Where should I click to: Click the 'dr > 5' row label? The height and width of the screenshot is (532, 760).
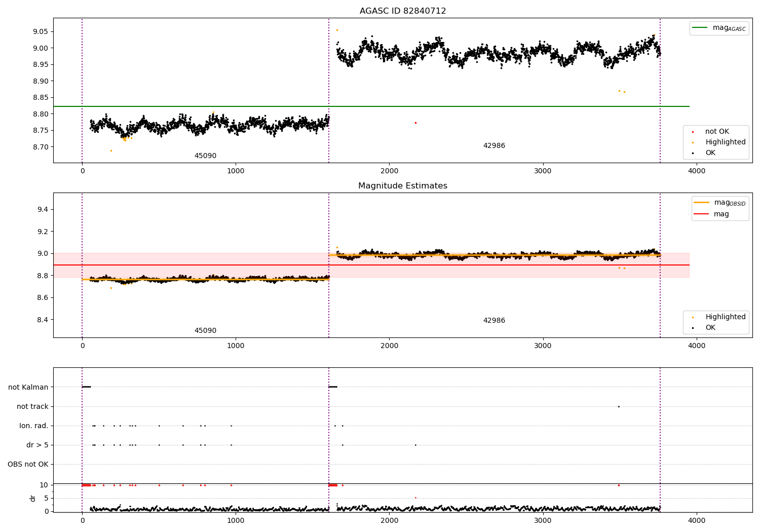[x=37, y=445]
